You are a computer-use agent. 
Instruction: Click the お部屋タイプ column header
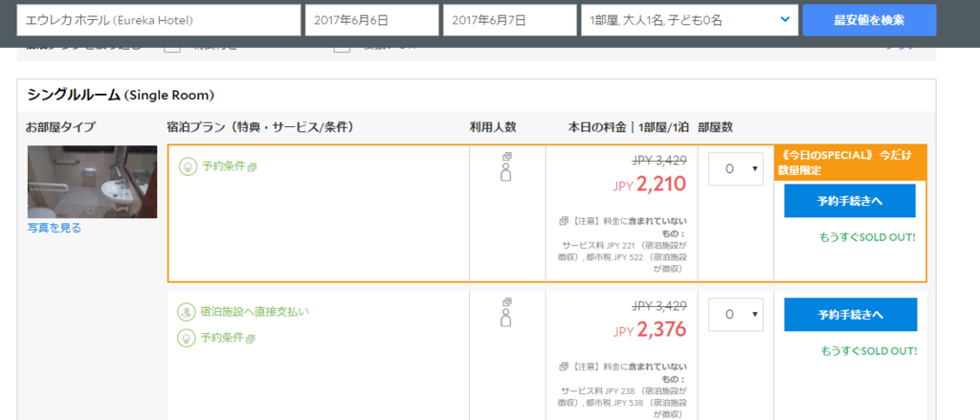(60, 127)
